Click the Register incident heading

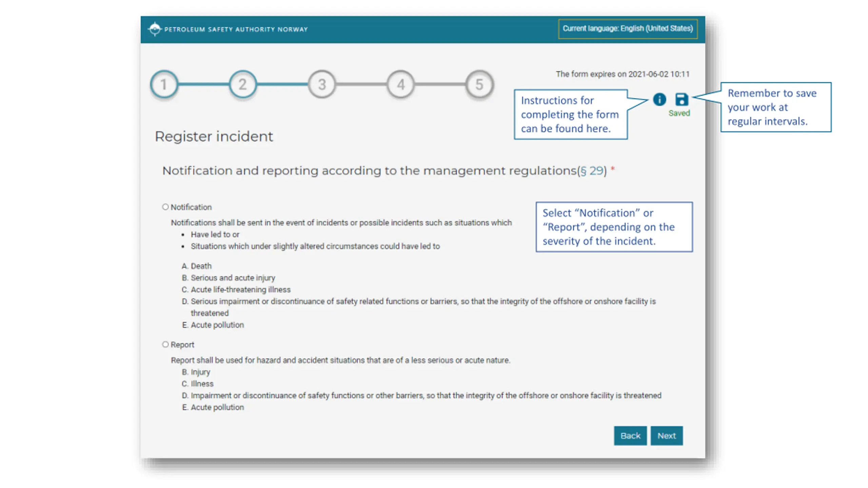point(214,137)
